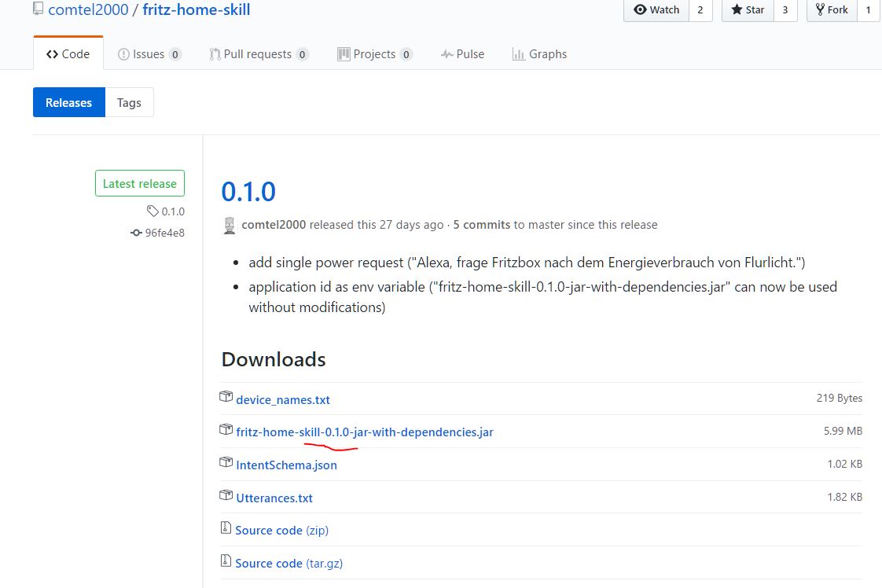Download device_names.txt
This screenshot has width=882, height=588.
[x=283, y=400]
